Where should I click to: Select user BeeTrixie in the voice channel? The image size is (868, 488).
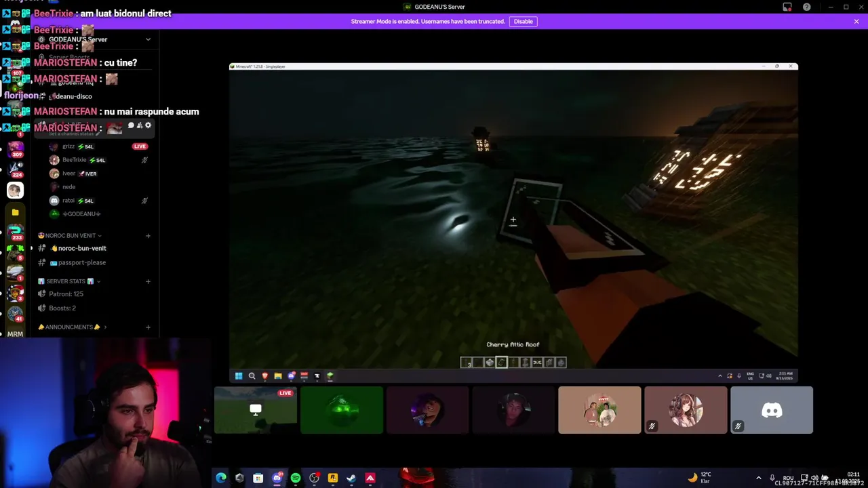point(74,160)
